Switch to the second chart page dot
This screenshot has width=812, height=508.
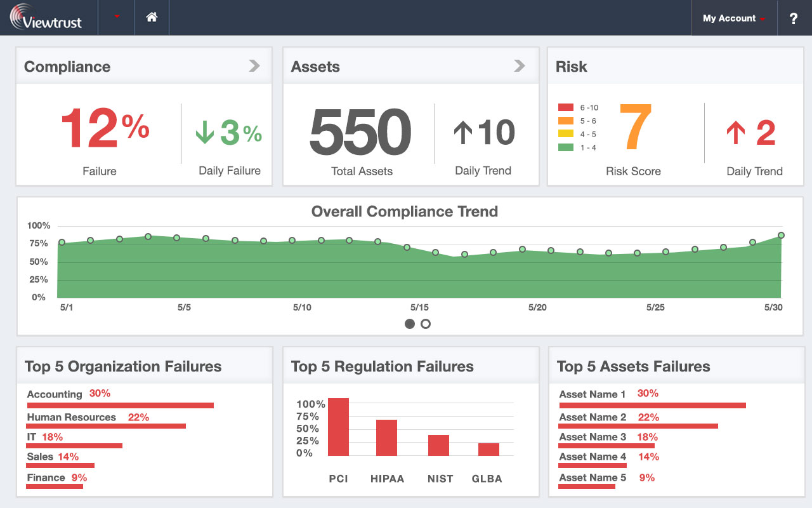[x=426, y=324]
